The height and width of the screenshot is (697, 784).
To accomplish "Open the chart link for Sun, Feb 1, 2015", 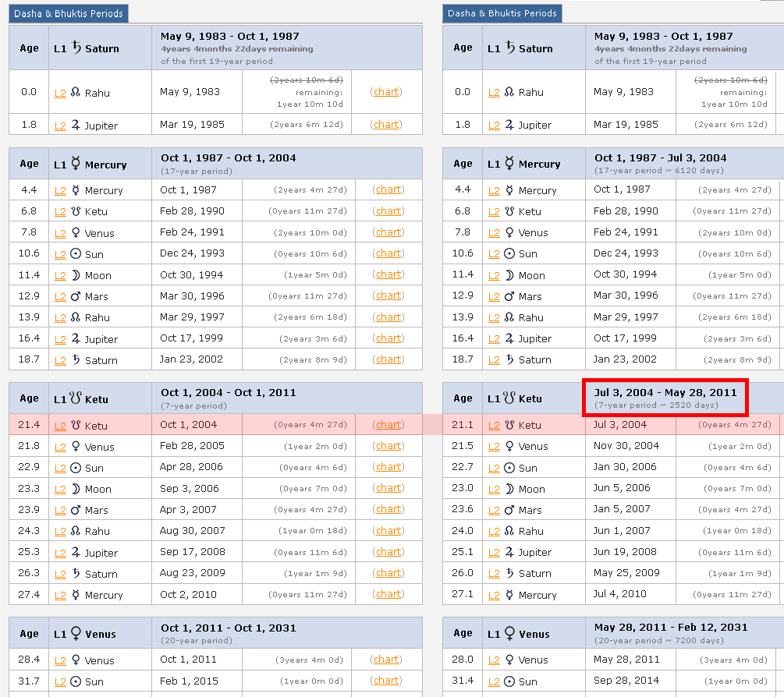I will click(x=386, y=680).
